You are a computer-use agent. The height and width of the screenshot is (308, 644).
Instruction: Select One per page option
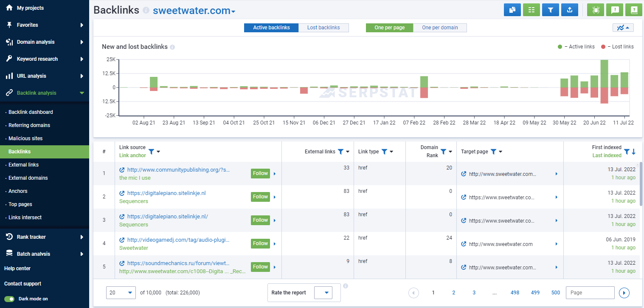coord(389,28)
